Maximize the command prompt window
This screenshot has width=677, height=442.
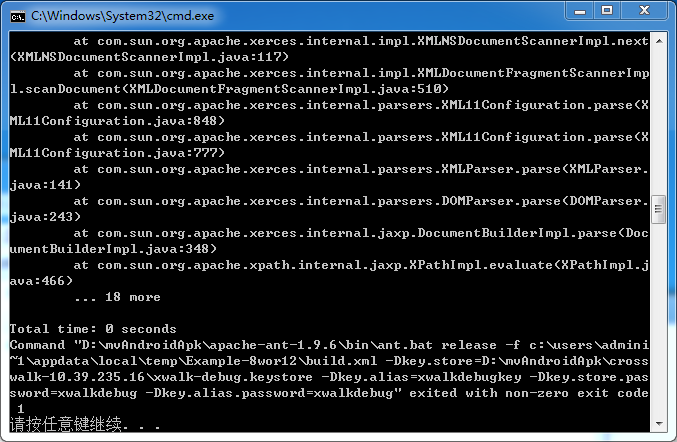click(x=607, y=11)
